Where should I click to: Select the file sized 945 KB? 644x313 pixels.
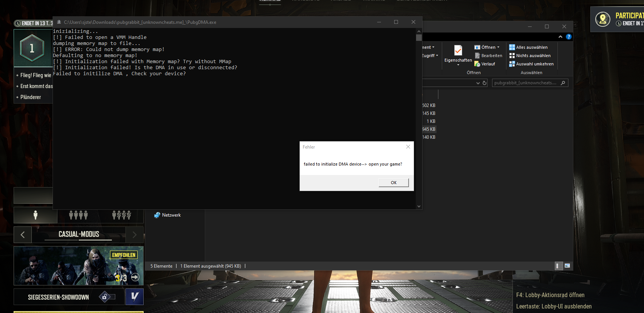click(x=429, y=129)
